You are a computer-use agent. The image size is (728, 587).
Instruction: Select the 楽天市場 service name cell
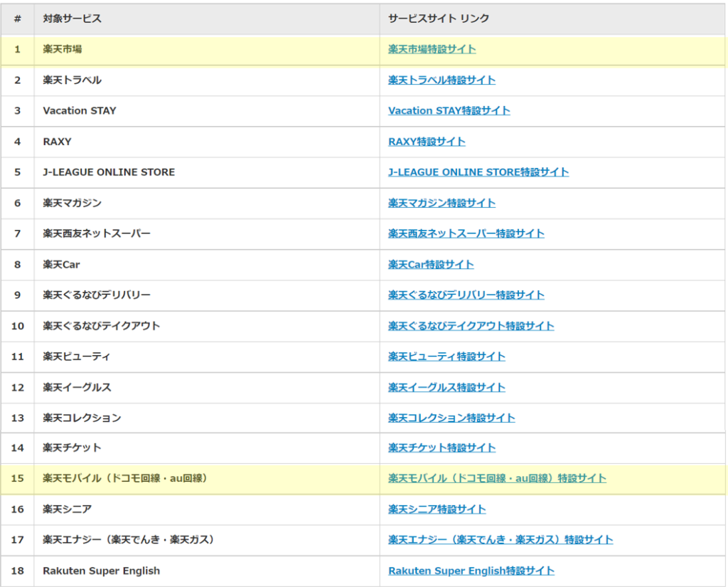[207, 50]
